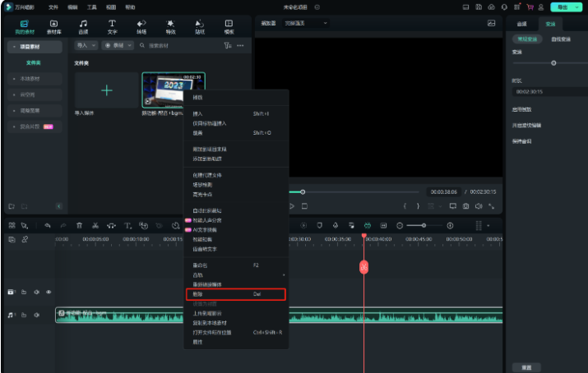This screenshot has height=373, width=588.
Task: Click the 重置 reset button in the properties panel
Action: pyautogui.click(x=525, y=366)
